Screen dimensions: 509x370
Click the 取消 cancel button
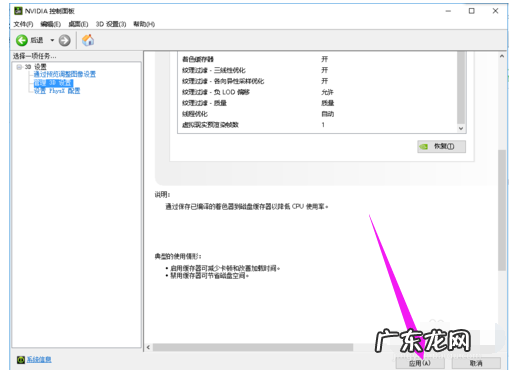pyautogui.click(x=476, y=363)
